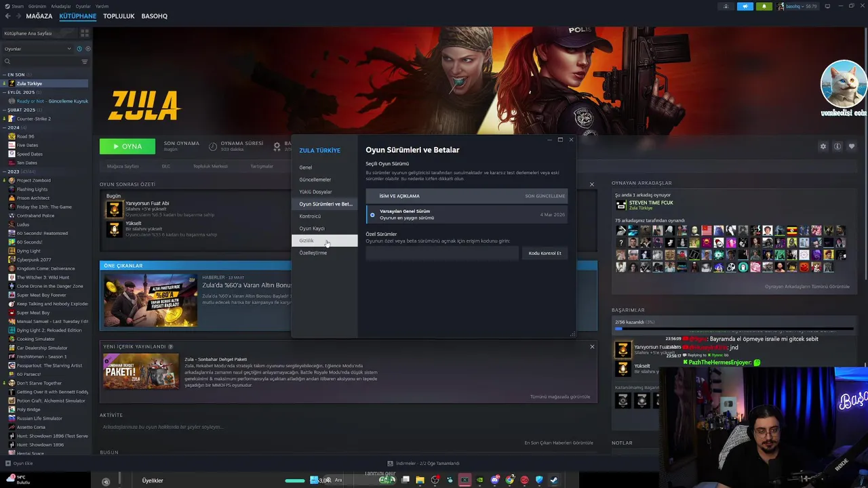Click the ready-to-play filter icon
Screen dimensions: 868x488
tap(87, 49)
